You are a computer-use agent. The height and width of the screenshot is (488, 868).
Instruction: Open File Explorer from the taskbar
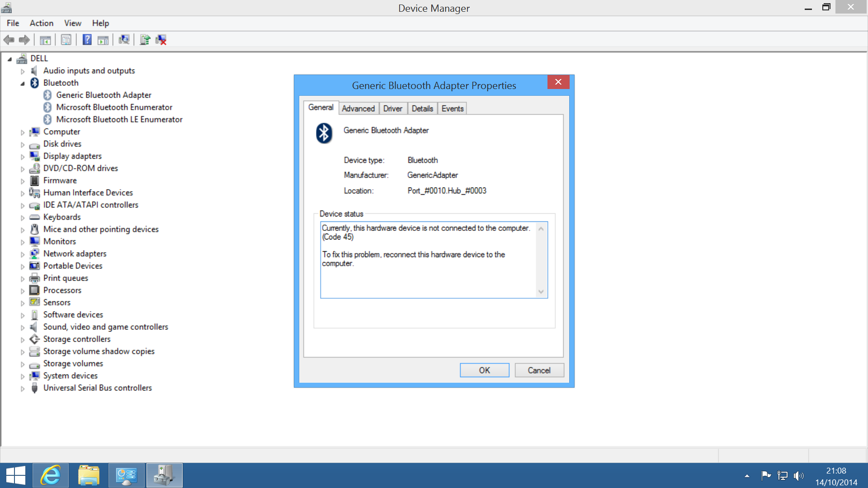(89, 475)
